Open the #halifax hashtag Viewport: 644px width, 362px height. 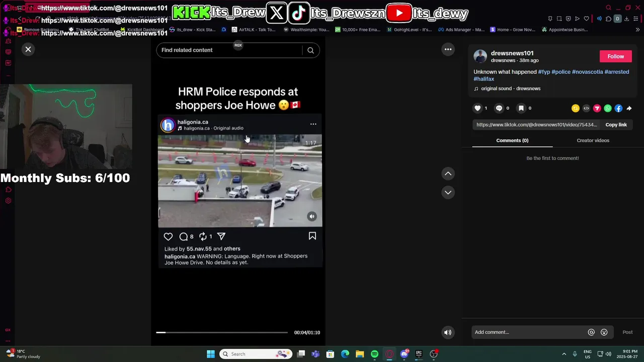click(484, 79)
